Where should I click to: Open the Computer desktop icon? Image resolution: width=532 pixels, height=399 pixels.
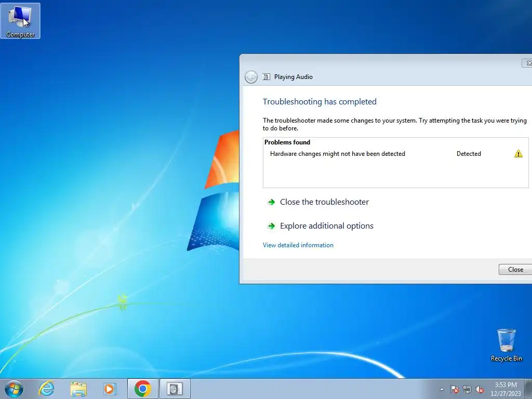coord(20,21)
